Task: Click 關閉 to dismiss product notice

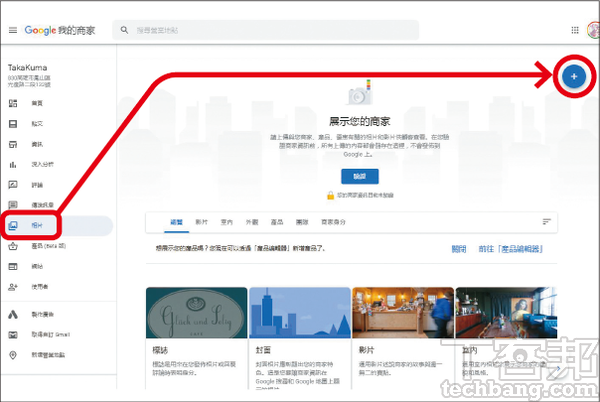Action: (x=459, y=249)
